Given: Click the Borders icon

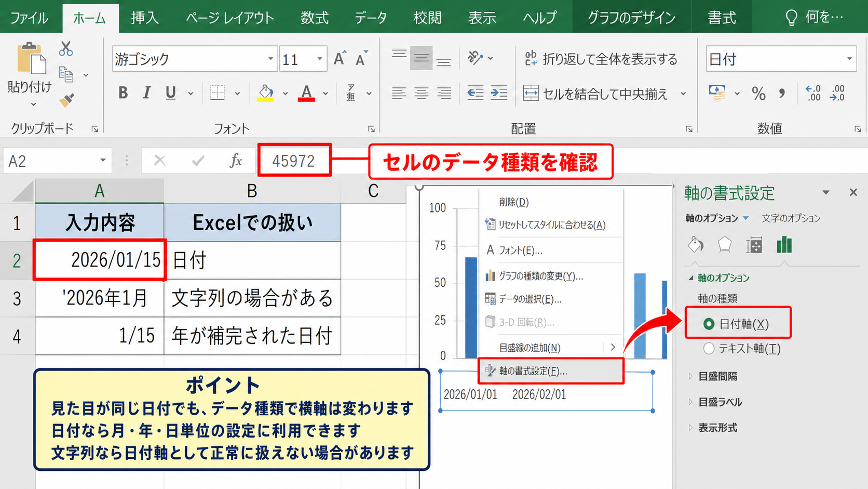Looking at the screenshot, I should [218, 93].
